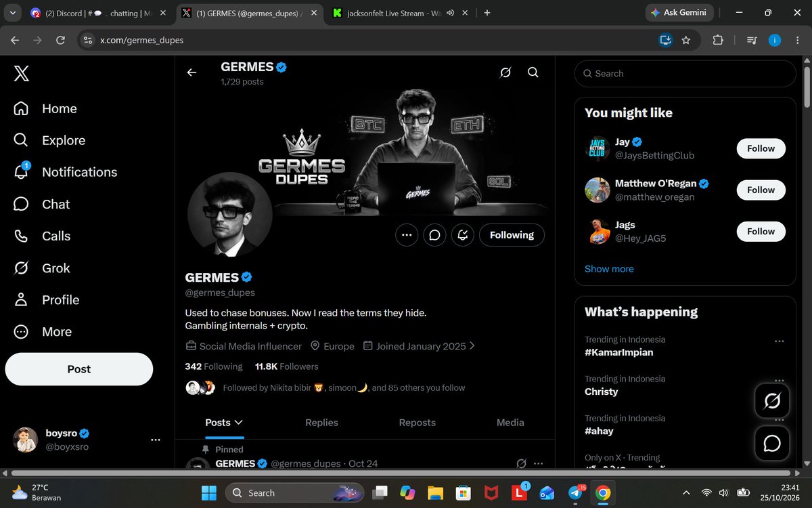Open the Posts tab dropdown chevron
This screenshot has height=508, width=812.
(238, 422)
